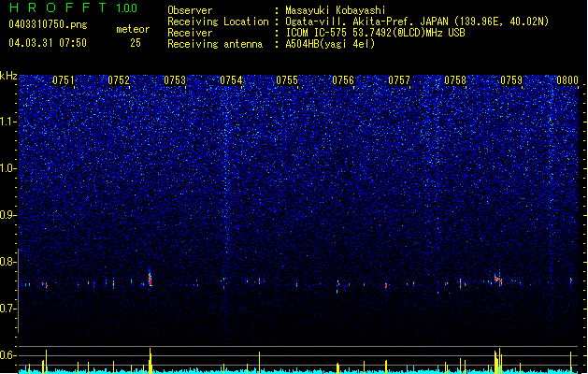Click the tallest yellow intensity spike after 0752

(x=150, y=361)
